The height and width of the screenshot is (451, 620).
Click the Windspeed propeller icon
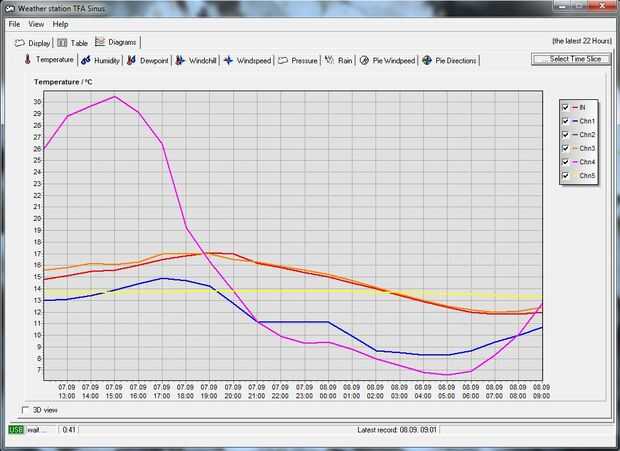228,60
